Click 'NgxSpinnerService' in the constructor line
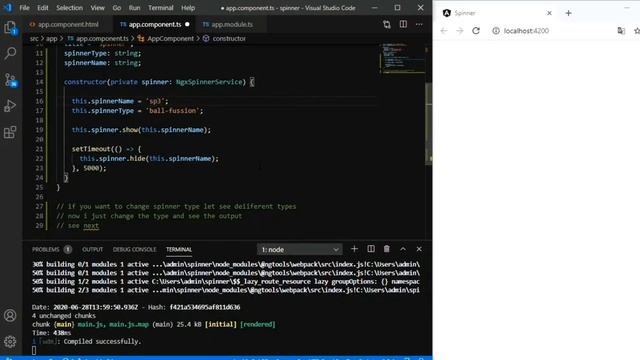640x360 pixels. pos(209,82)
